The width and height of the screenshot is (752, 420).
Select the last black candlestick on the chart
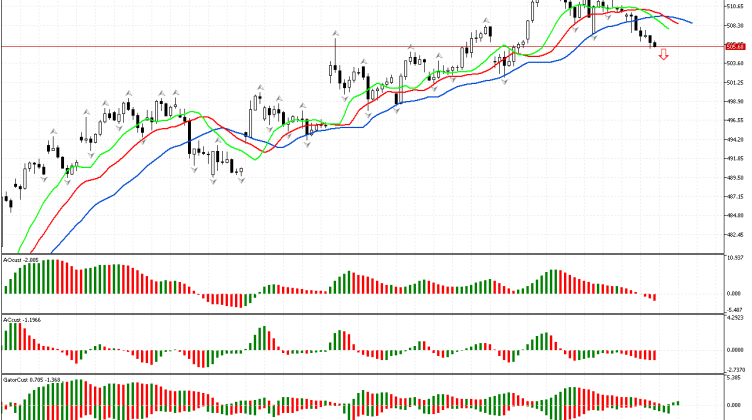pos(655,43)
